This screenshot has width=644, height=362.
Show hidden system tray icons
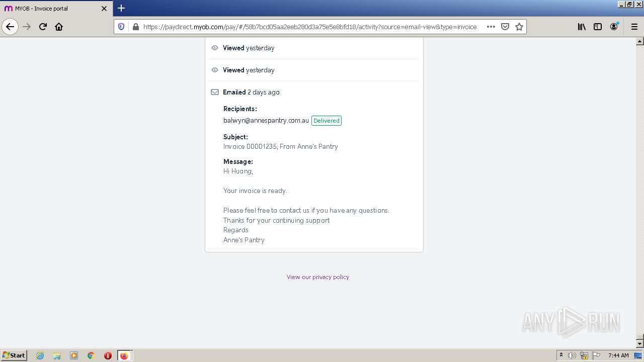pyautogui.click(x=561, y=355)
